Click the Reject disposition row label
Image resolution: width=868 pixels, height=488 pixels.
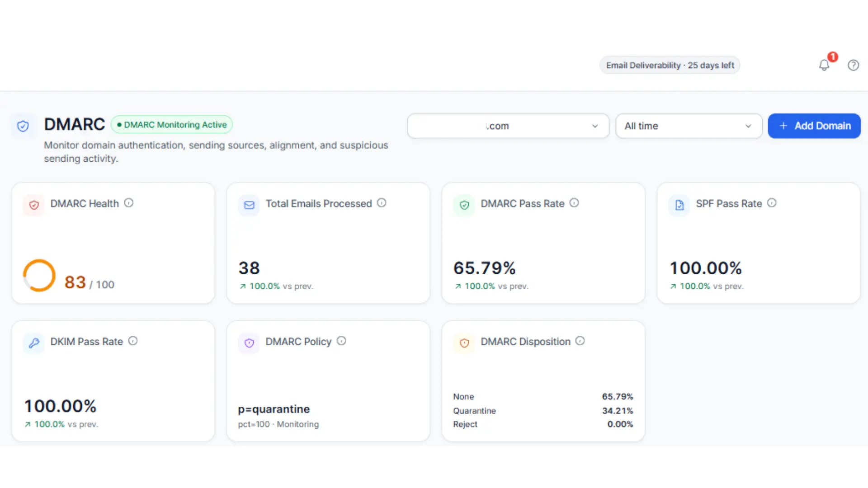pos(465,424)
